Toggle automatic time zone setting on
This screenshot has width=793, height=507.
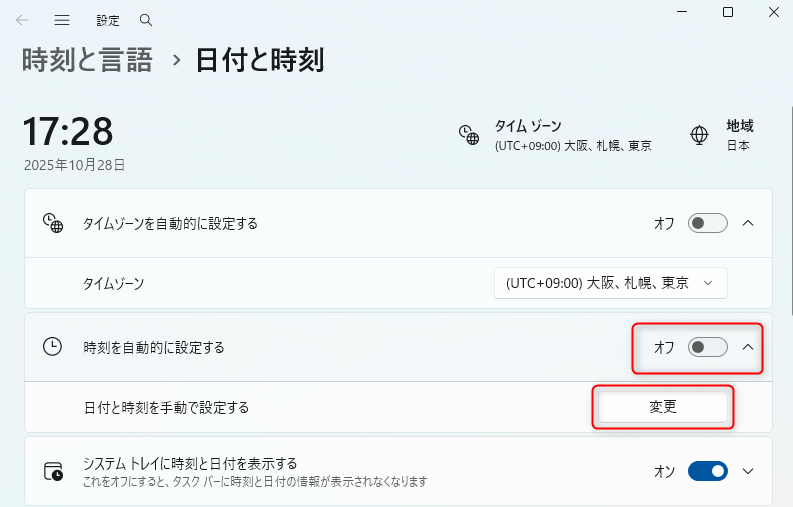pyautogui.click(x=707, y=223)
